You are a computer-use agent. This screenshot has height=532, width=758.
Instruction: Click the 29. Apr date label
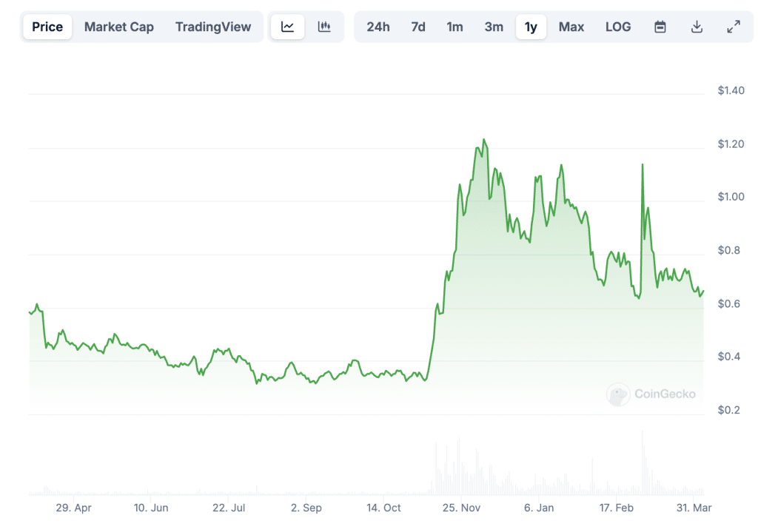coord(73,508)
